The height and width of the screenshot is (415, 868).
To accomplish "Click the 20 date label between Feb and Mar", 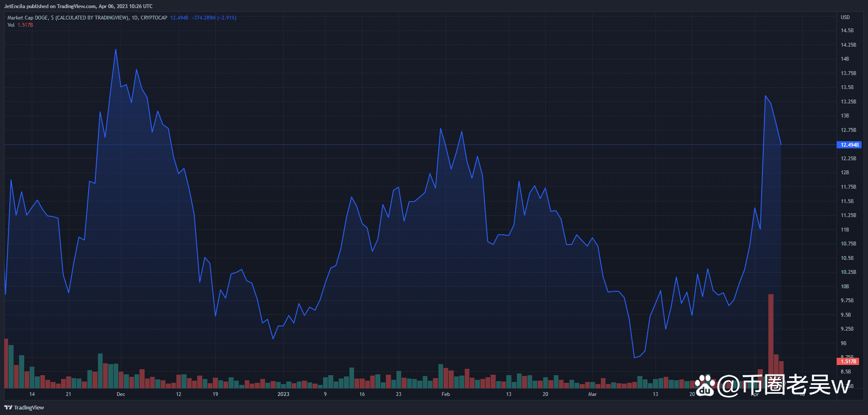I will click(545, 394).
